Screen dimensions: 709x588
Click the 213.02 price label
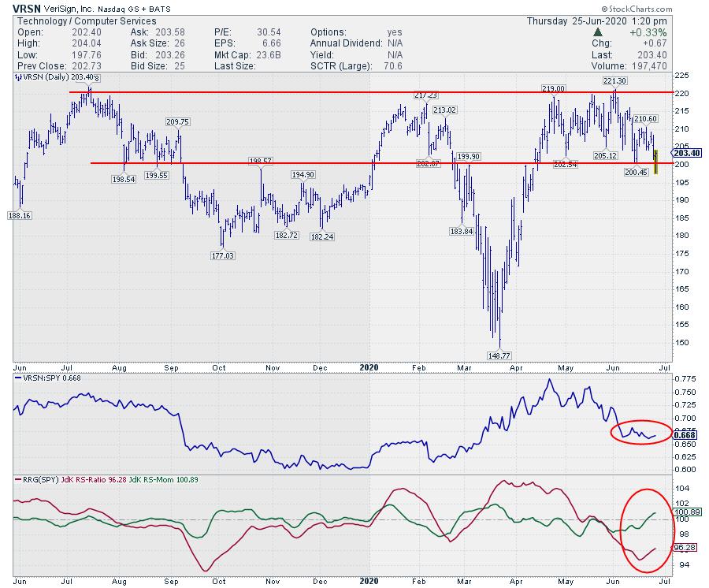pos(445,110)
